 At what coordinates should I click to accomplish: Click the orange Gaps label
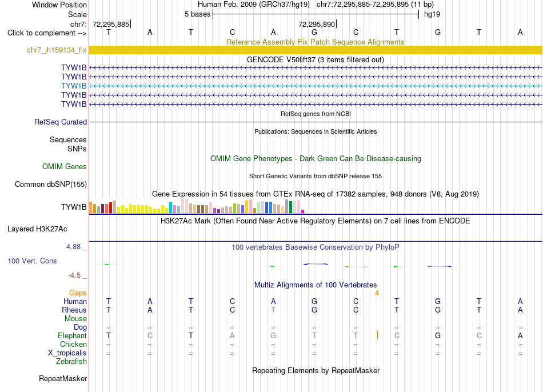pos(78,293)
